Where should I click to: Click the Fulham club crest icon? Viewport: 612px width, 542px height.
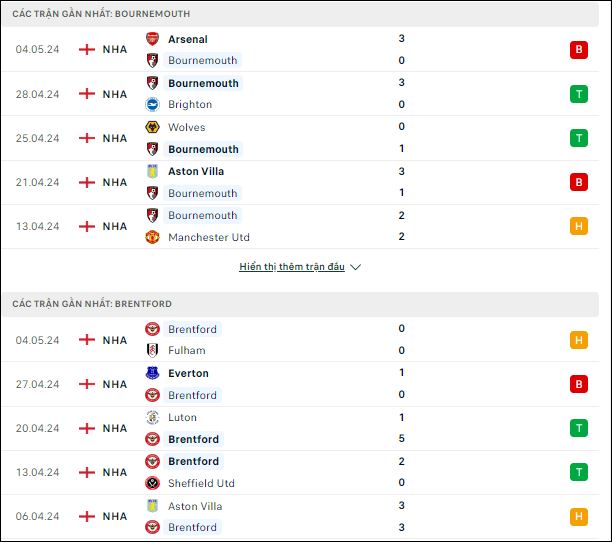point(152,350)
